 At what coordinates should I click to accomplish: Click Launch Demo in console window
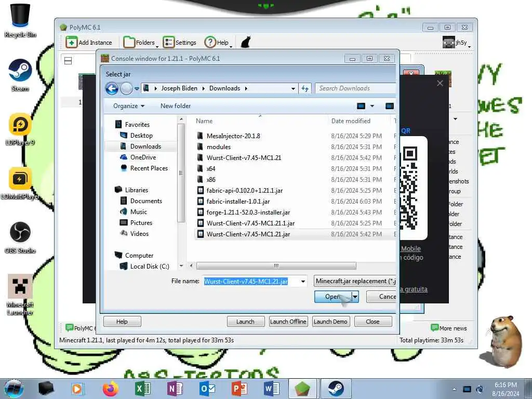(x=330, y=322)
